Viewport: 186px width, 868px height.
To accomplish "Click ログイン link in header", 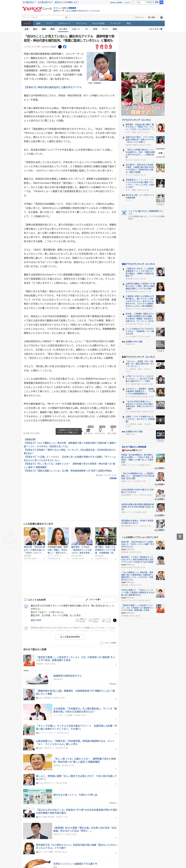I will 57,11.
